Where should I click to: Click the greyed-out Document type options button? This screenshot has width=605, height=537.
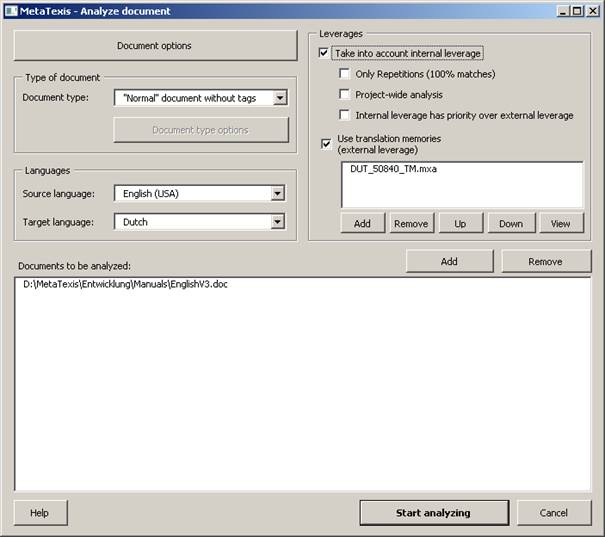201,130
